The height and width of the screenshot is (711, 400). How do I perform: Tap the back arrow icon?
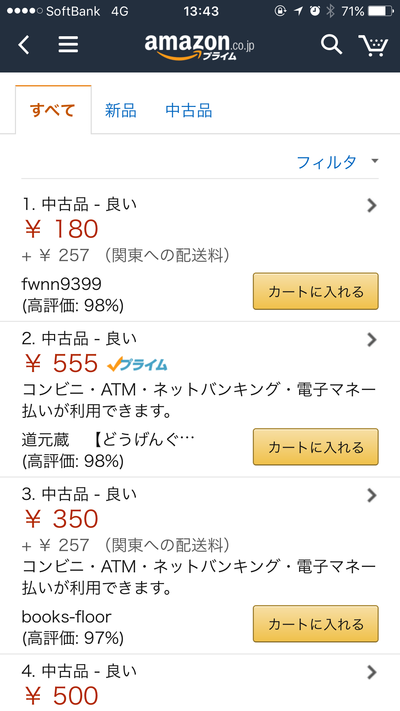pyautogui.click(x=24, y=45)
